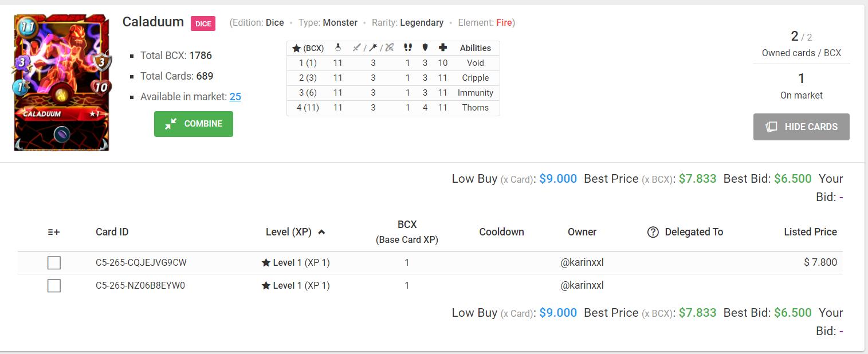Click the health plus icon in stats header

(442, 48)
